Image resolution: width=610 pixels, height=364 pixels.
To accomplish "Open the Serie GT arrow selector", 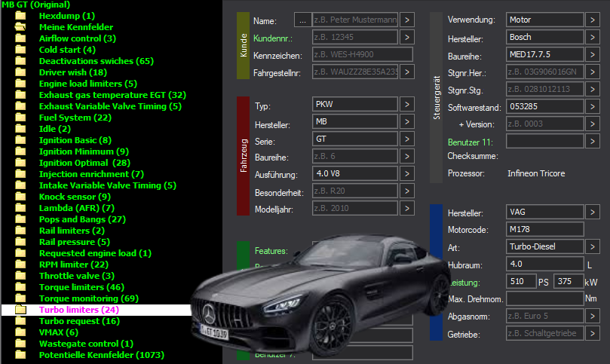I will (407, 139).
